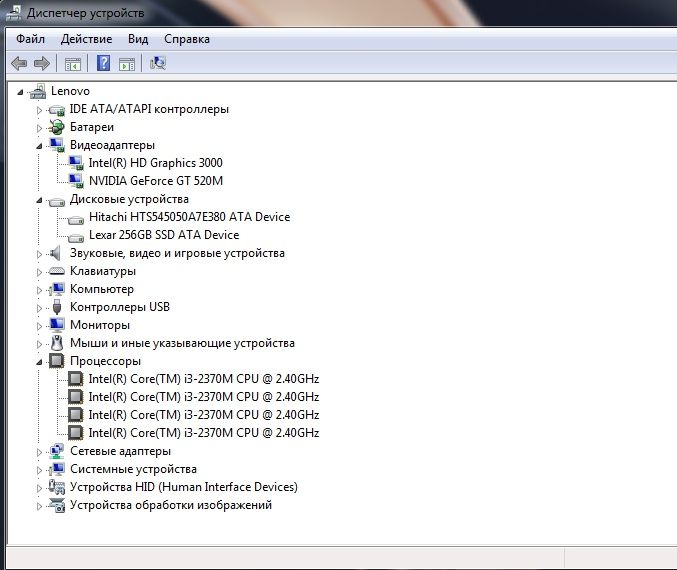677x570 pixels.
Task: Click the Intel HD Graphics 3000 device icon
Action: coord(76,163)
